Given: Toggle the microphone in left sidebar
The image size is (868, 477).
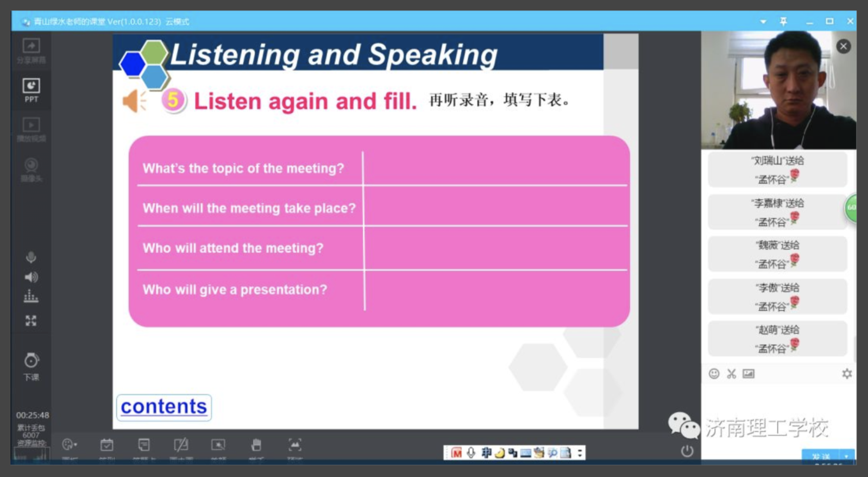Looking at the screenshot, I should (31, 258).
